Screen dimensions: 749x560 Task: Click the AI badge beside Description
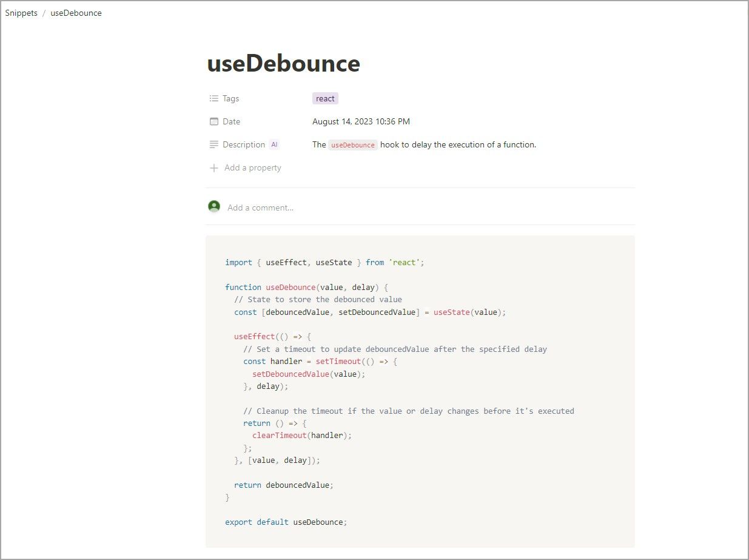(x=274, y=144)
